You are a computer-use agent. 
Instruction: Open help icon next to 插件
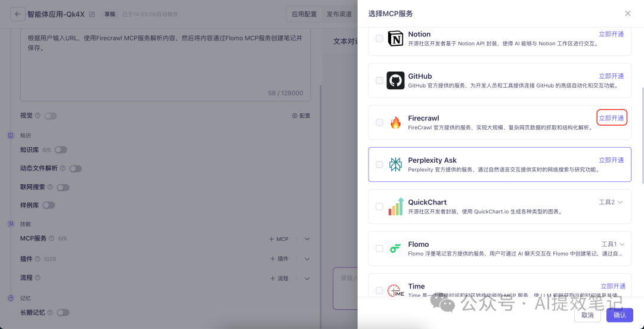point(38,259)
